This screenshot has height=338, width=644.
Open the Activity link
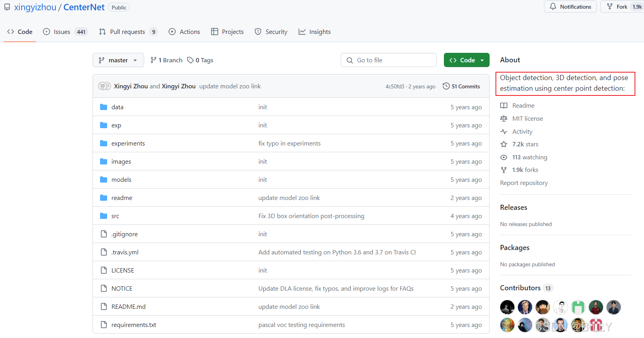(516, 131)
